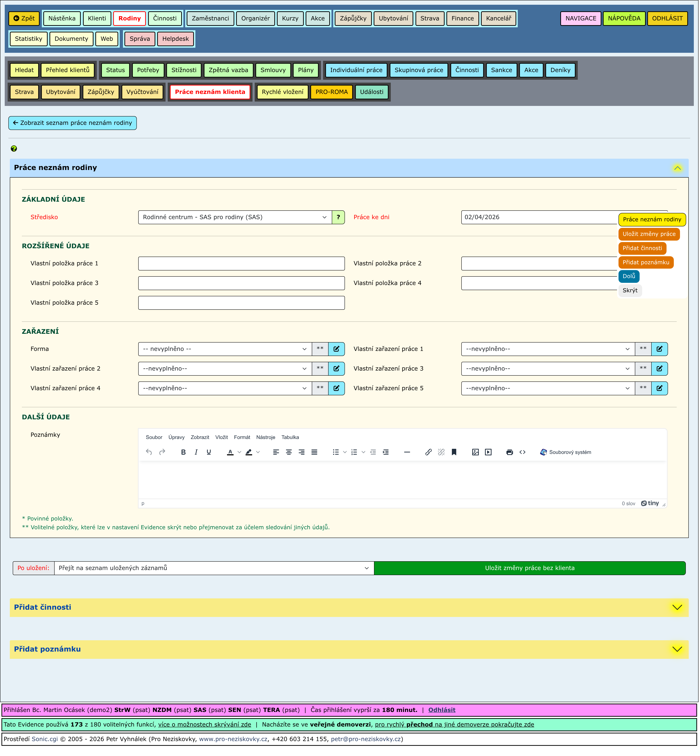
Task: Open the Středisko dropdown
Action: (235, 217)
